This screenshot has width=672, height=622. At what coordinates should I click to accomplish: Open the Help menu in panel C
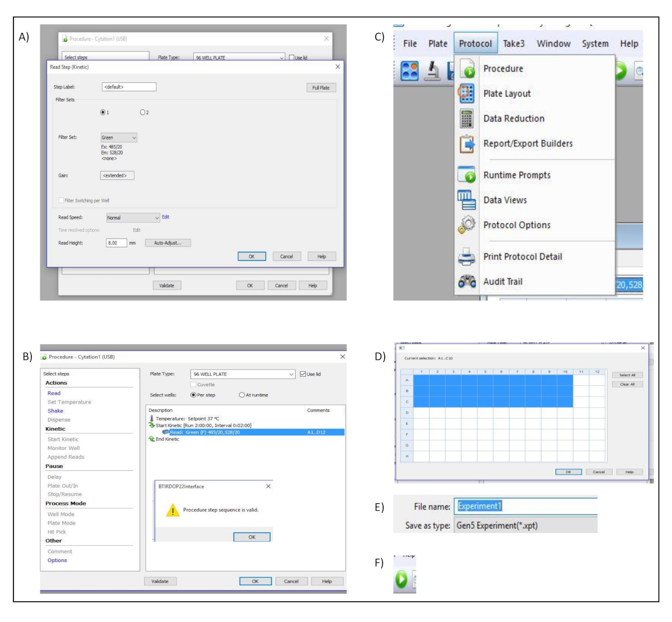[x=629, y=44]
